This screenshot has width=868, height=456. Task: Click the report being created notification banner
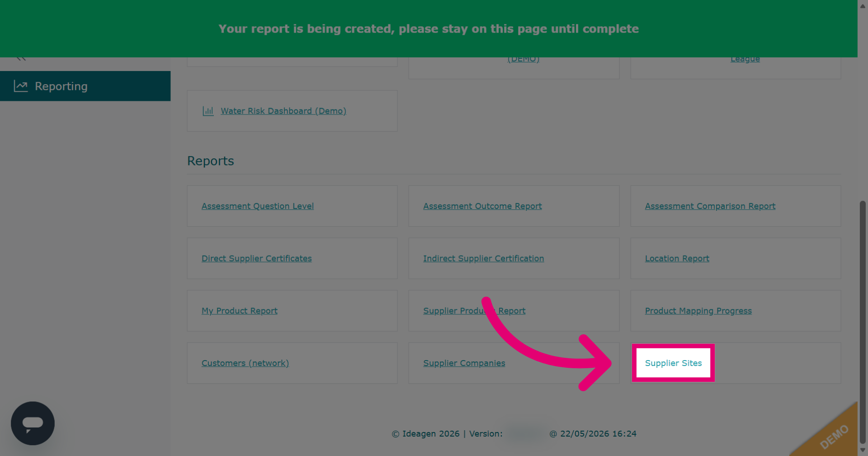(429, 28)
